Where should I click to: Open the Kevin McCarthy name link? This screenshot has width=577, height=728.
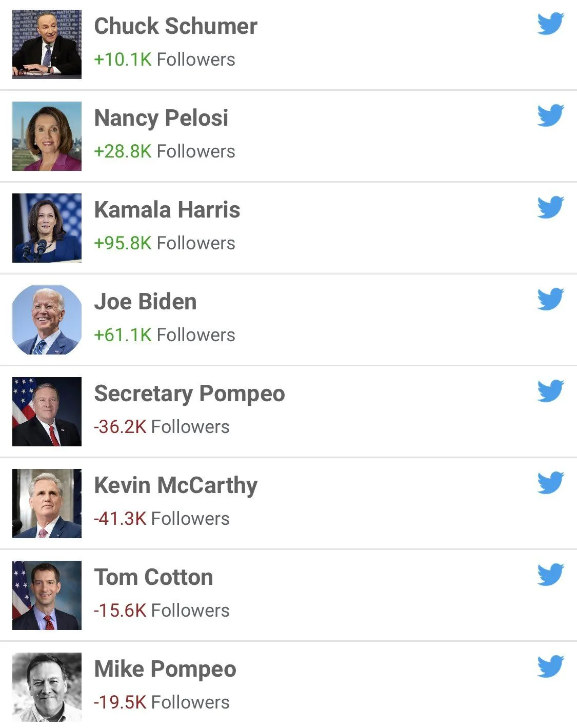click(x=175, y=485)
